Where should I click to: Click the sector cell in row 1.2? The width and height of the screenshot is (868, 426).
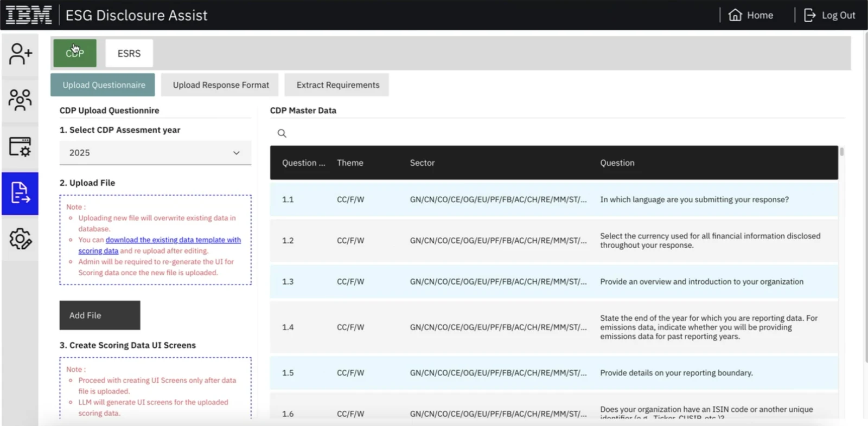point(498,241)
